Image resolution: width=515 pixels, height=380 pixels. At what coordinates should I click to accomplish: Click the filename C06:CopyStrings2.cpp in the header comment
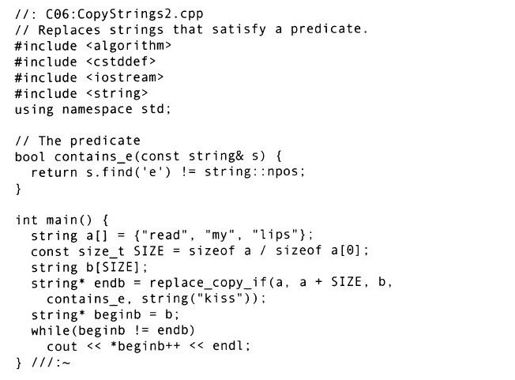(x=124, y=14)
